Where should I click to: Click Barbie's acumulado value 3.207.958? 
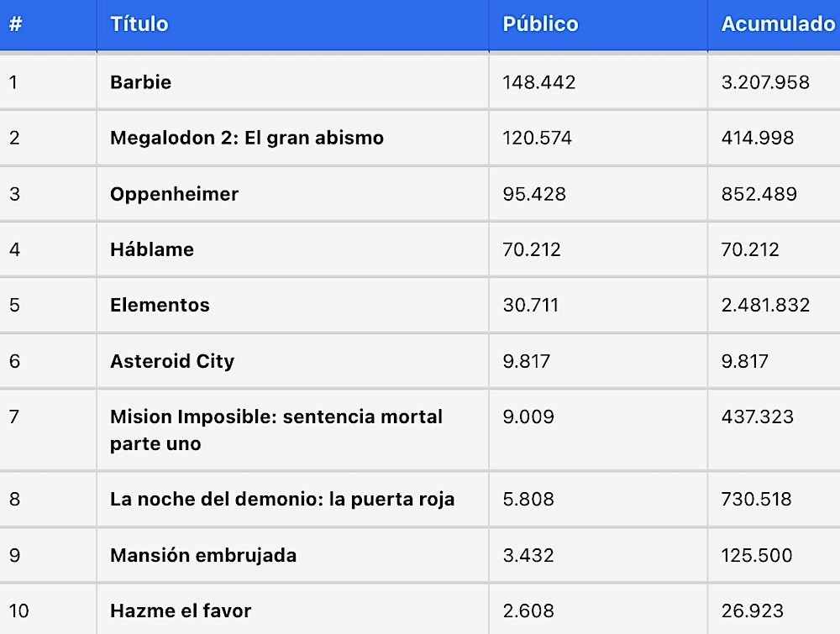pos(765,82)
